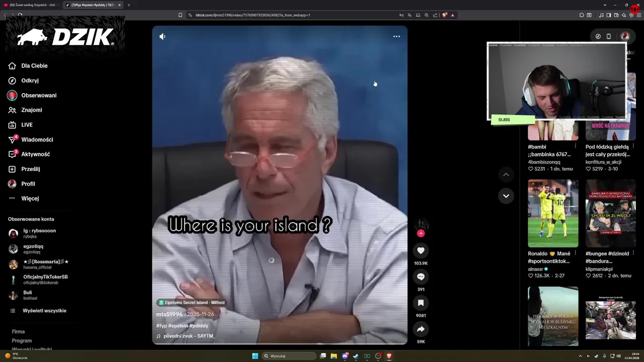The width and height of the screenshot is (644, 362).
Task: Click the address bar URL
Action: coord(253,15)
